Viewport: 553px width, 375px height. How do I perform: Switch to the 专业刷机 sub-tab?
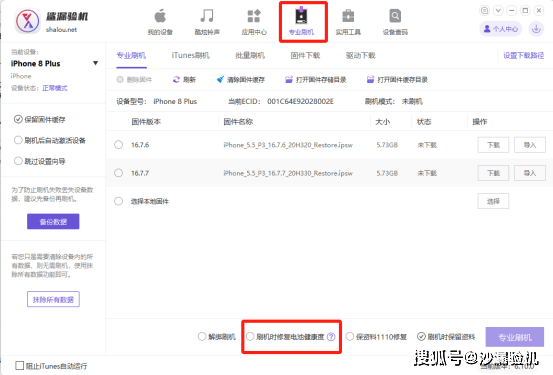click(131, 56)
